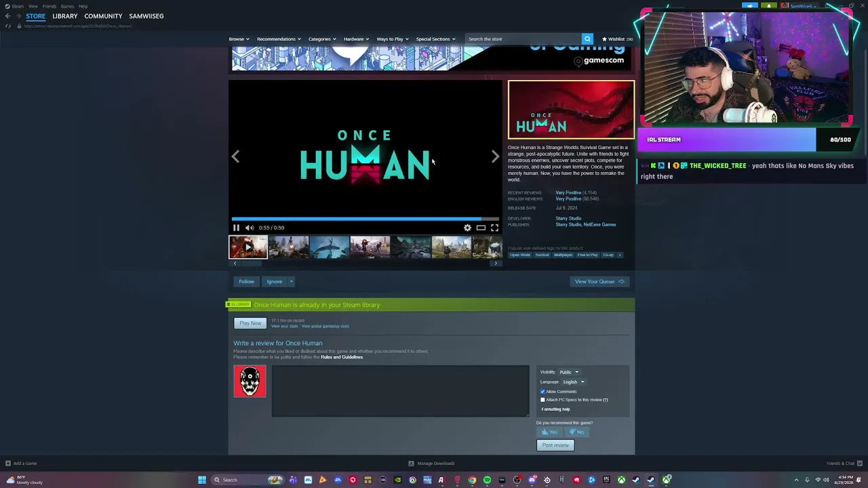The image size is (868, 488).
Task: Open the Categories dropdown
Action: (322, 39)
